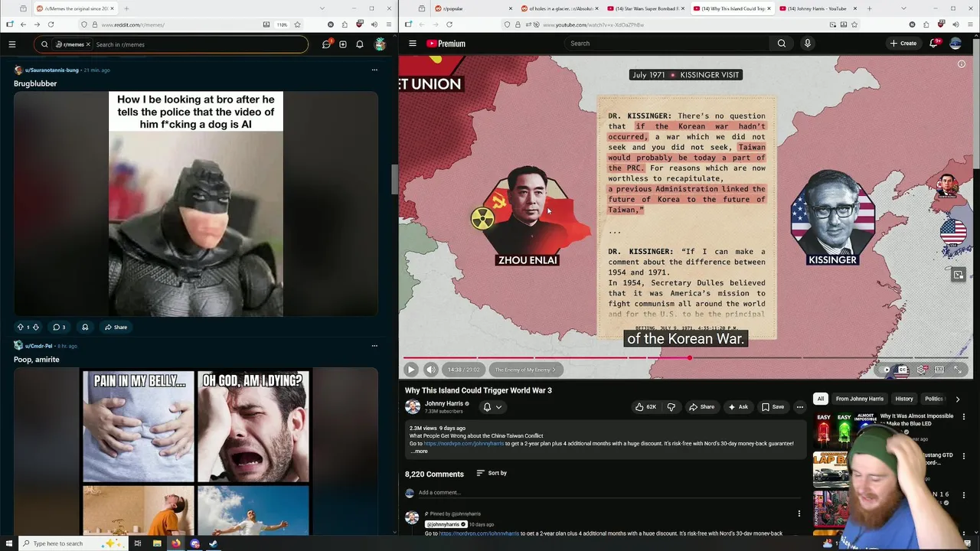The height and width of the screenshot is (551, 980).
Task: Open Windows Start button
Action: tap(9, 543)
